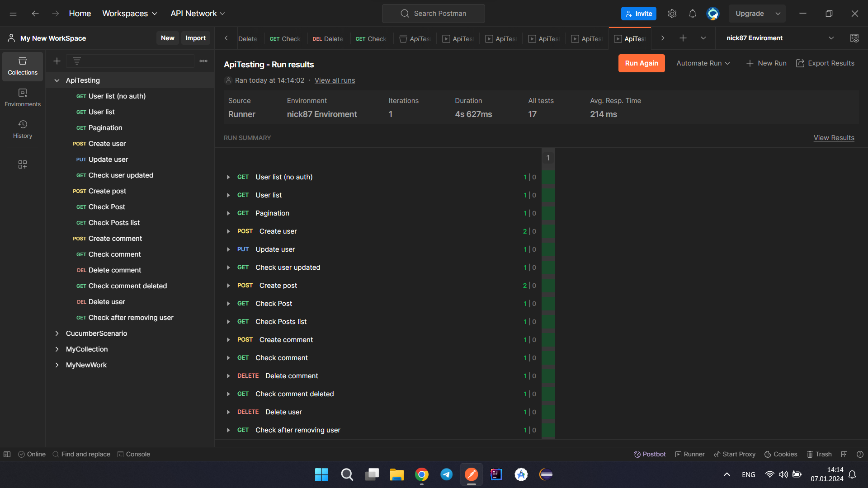Click the Invite button
Viewport: 868px width, 488px height.
639,14
